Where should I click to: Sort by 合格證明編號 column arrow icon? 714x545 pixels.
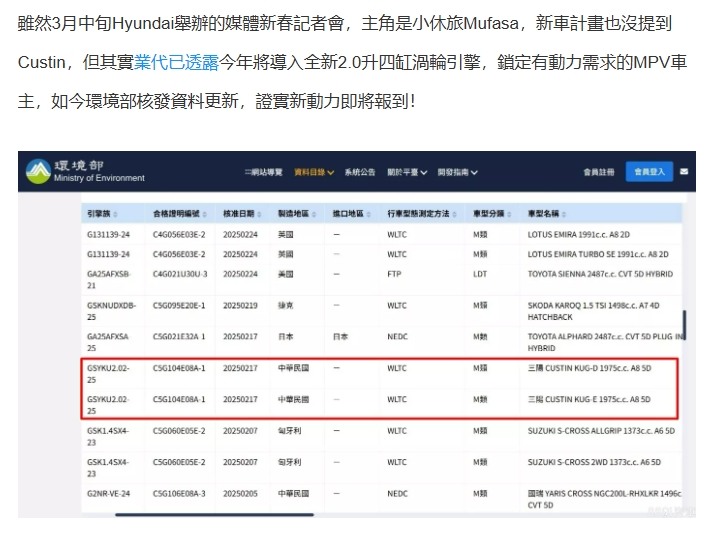coord(205,214)
